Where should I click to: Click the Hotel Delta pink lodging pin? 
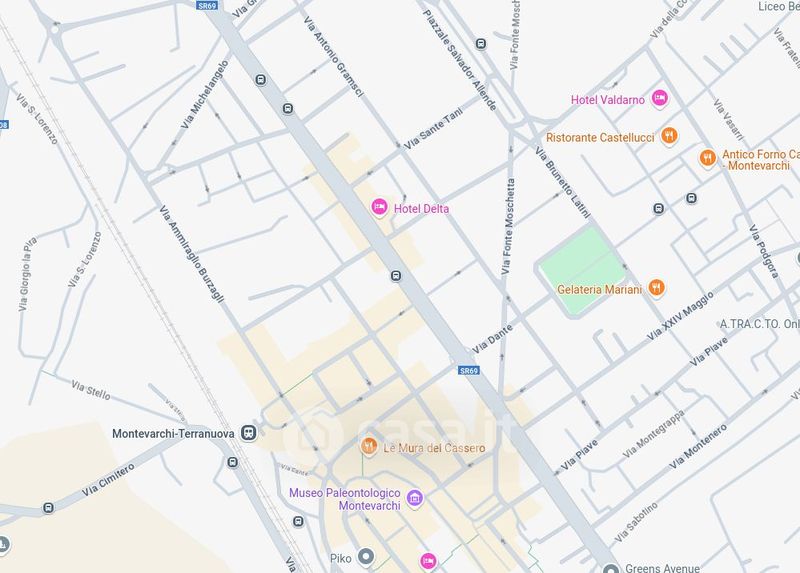[x=379, y=208]
